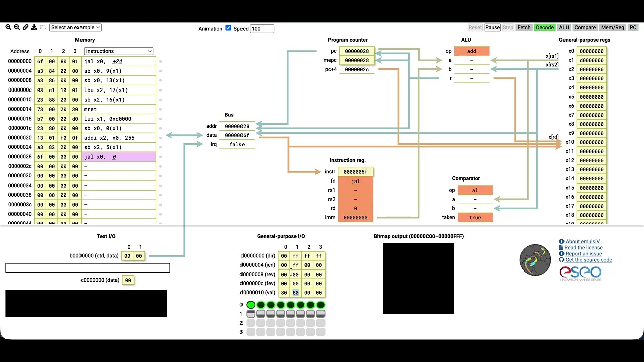Open the Select an example dropdown

(75, 27)
